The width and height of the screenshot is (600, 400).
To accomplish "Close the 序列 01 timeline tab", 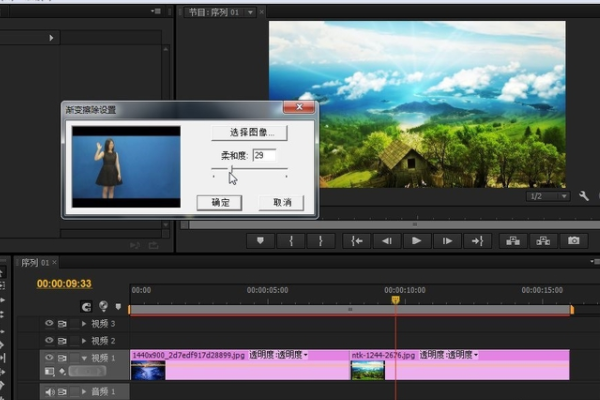I will tap(55, 262).
